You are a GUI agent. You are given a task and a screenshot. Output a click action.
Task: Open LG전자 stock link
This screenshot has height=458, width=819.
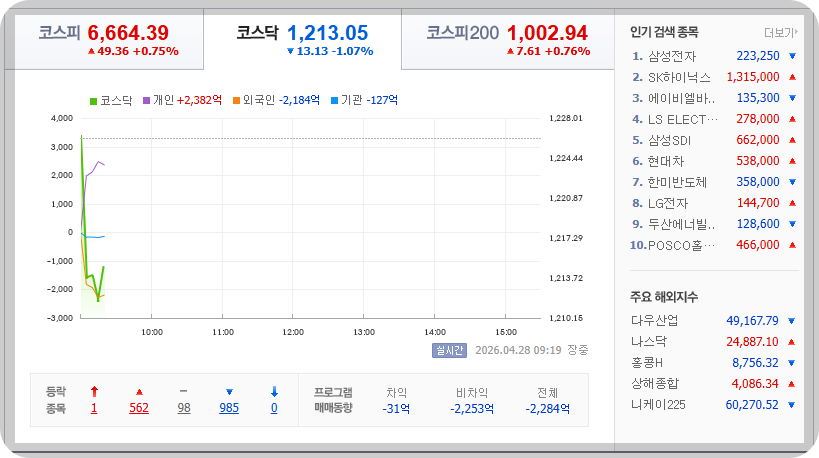click(668, 203)
